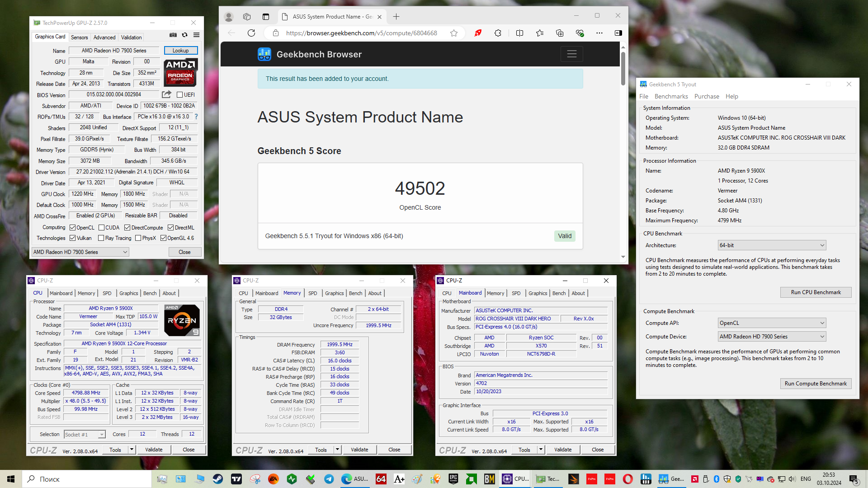Viewport: 868px width, 488px height.
Task: Toggle the PhysX checkbox in GPU-Z
Action: (138, 238)
